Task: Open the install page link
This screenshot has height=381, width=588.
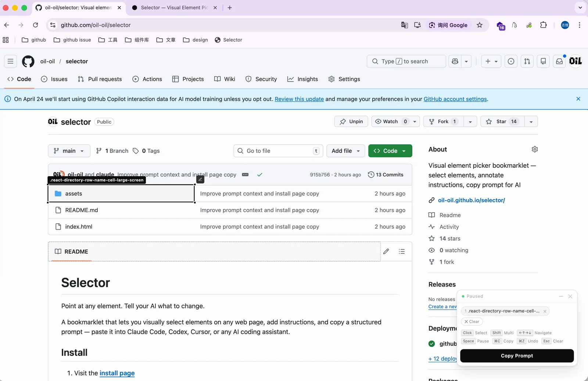Action: click(x=117, y=373)
